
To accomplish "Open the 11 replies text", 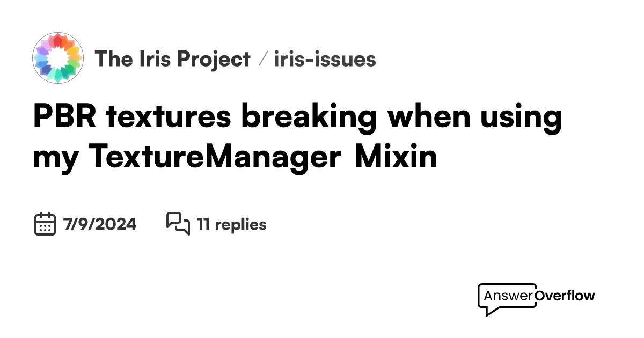I will 231,224.
